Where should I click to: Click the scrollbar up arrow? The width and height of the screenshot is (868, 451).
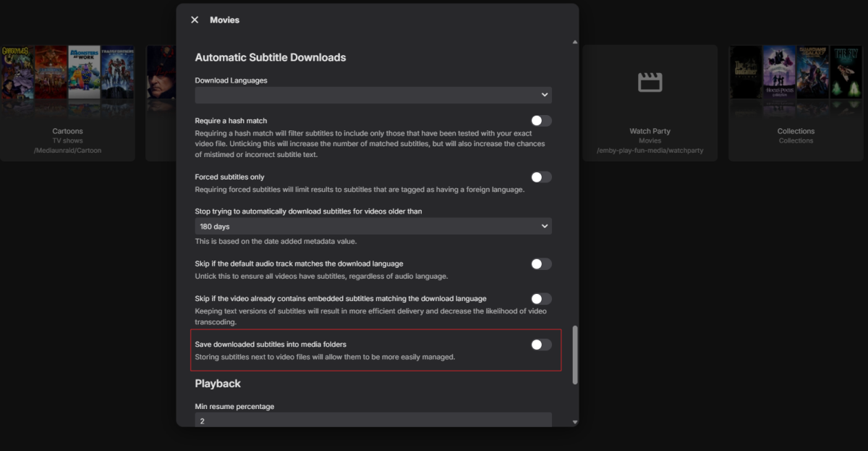point(575,42)
